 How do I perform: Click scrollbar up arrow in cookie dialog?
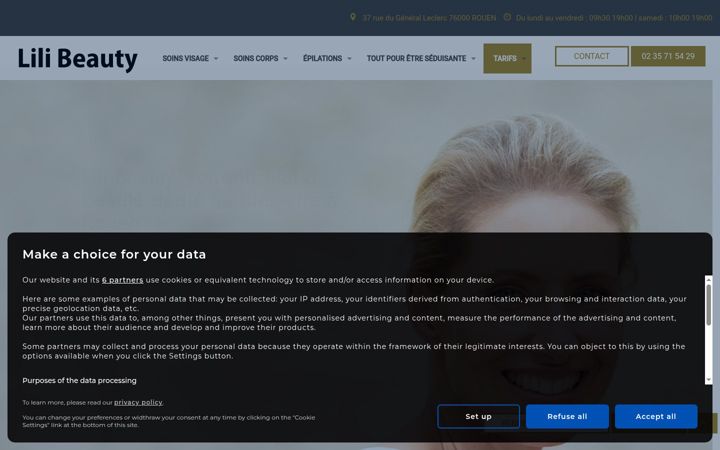tap(709, 279)
